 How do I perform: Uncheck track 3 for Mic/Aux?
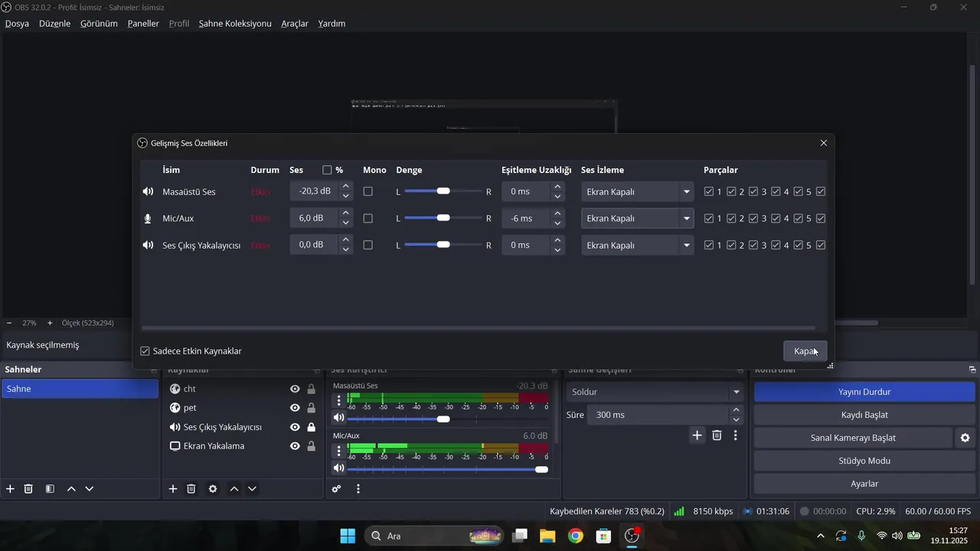point(753,218)
